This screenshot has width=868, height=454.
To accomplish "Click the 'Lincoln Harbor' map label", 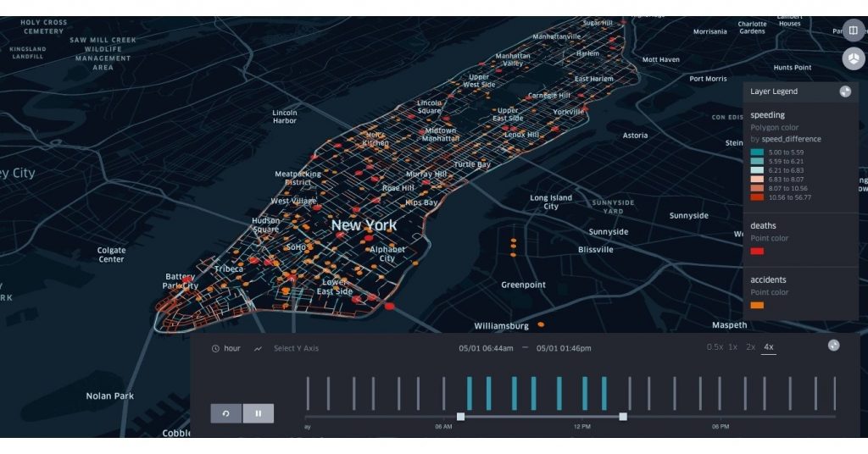I will (x=285, y=117).
